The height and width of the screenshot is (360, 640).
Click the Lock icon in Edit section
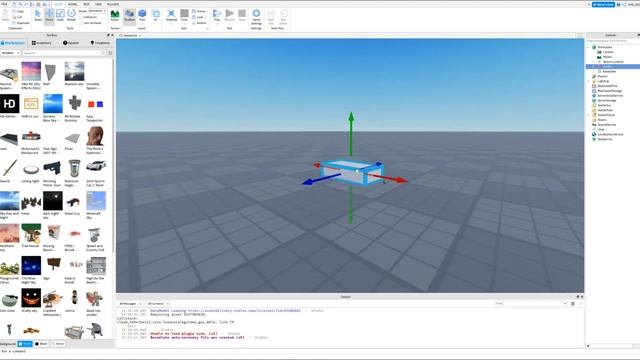click(x=200, y=17)
